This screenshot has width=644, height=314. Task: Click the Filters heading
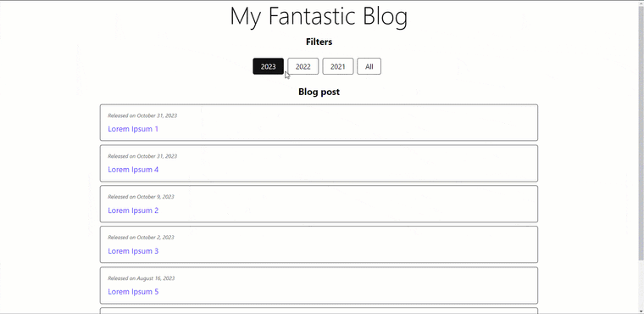point(319,42)
